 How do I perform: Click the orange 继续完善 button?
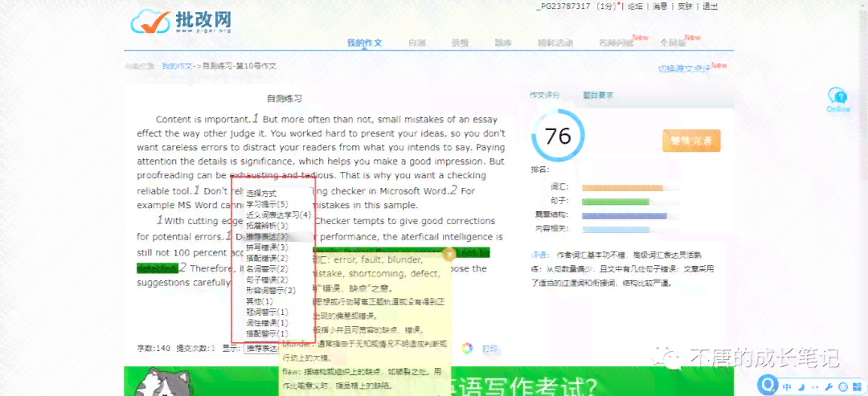click(691, 141)
